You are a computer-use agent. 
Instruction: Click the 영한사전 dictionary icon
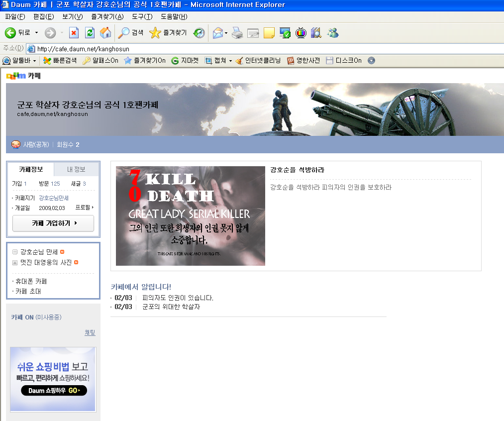291,61
